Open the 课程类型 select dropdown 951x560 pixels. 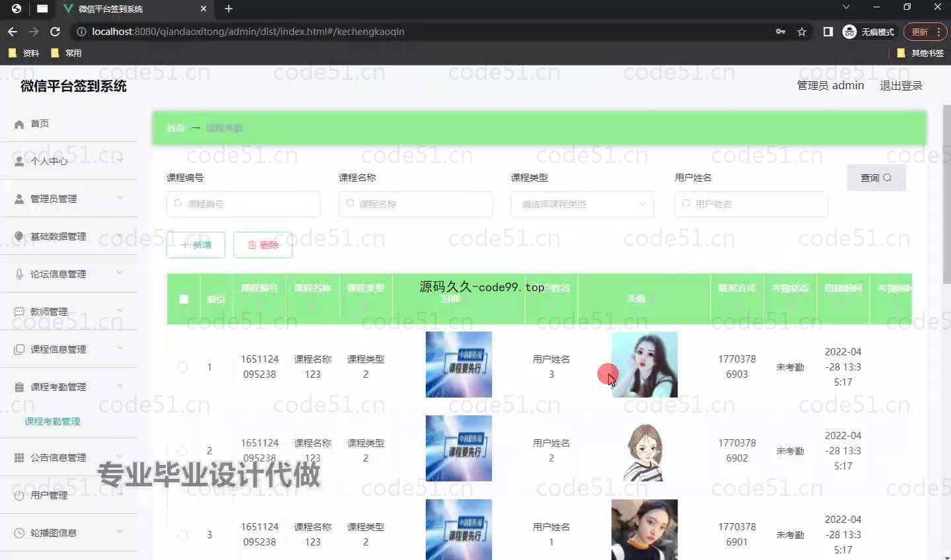[582, 204]
